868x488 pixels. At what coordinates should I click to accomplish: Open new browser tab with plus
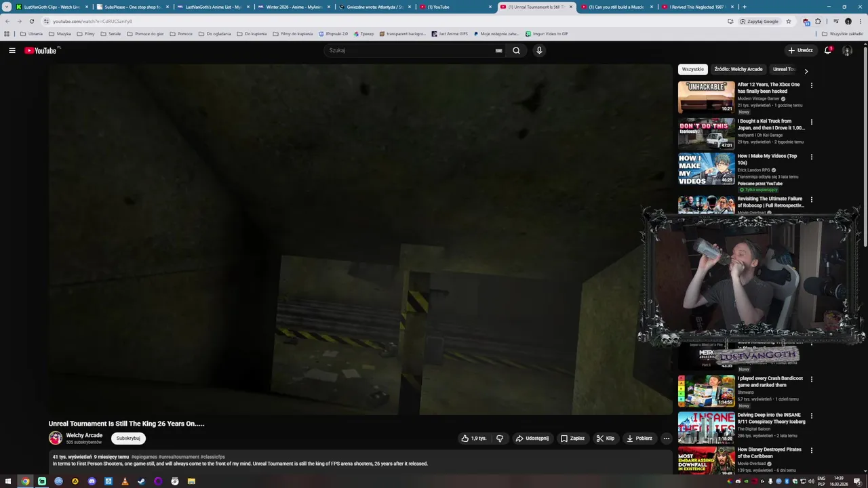pyautogui.click(x=745, y=7)
